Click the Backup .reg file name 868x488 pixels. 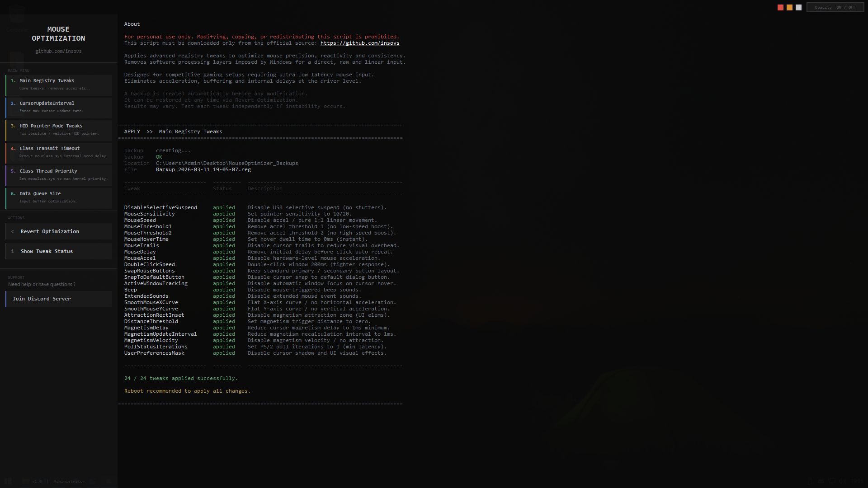pyautogui.click(x=203, y=170)
